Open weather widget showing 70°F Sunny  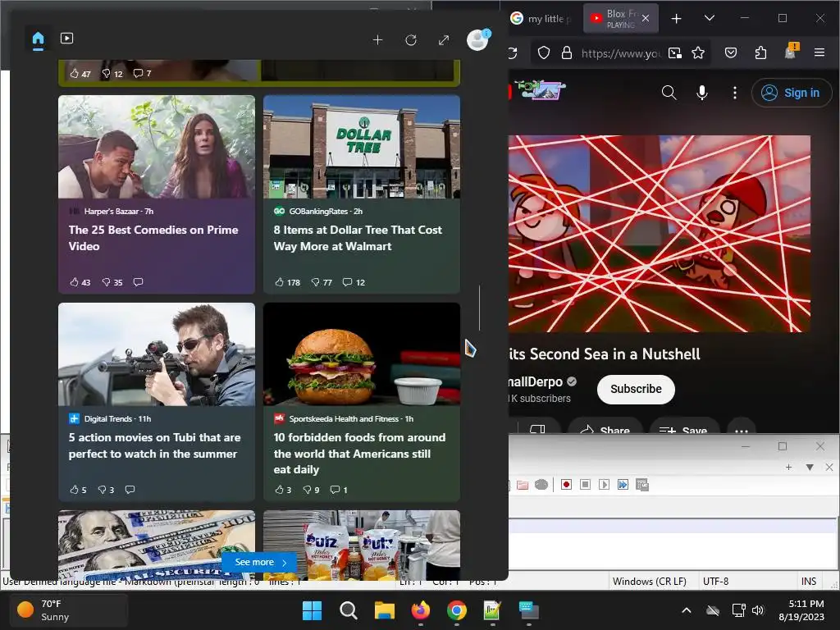tap(69, 610)
